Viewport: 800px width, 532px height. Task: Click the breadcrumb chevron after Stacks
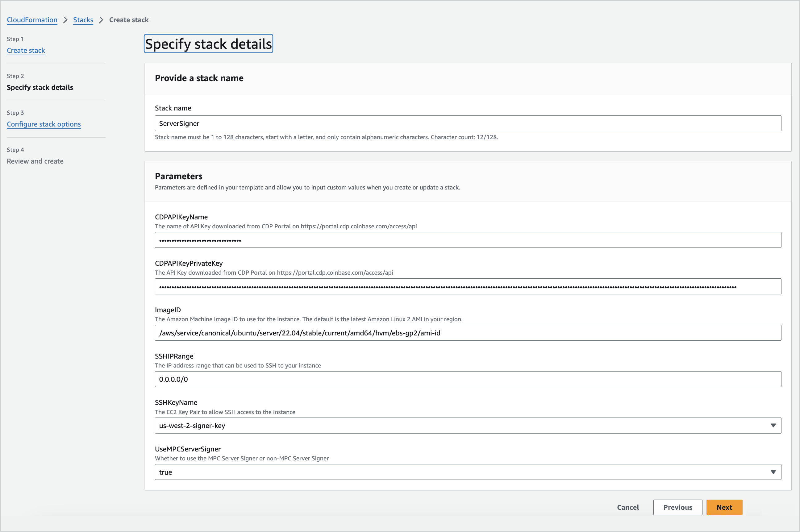101,20
